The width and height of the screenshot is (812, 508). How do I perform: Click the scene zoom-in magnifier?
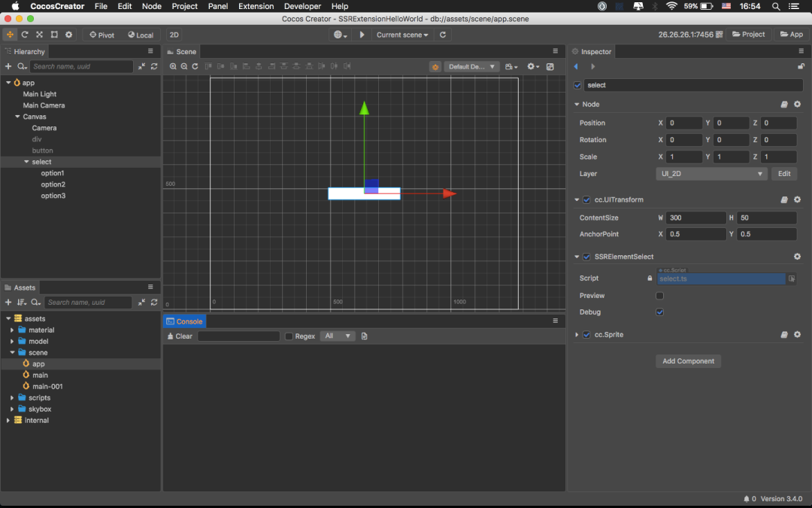(x=173, y=66)
